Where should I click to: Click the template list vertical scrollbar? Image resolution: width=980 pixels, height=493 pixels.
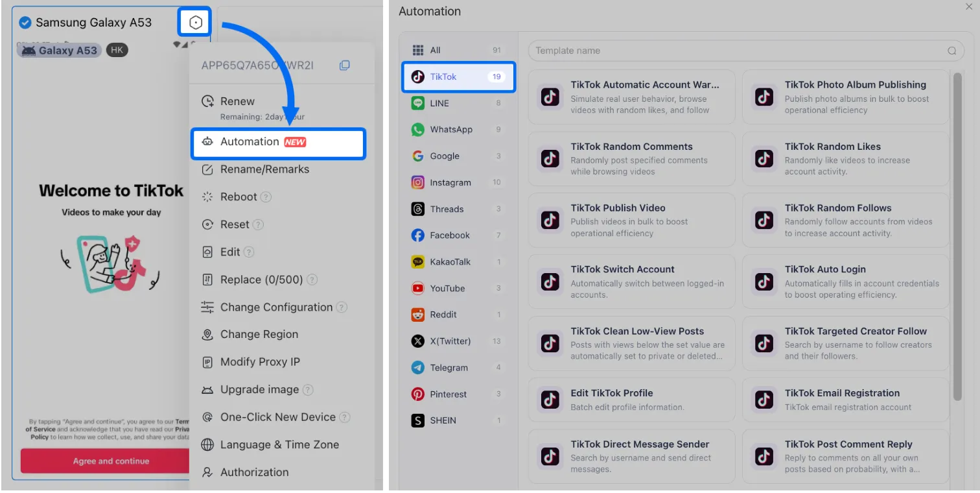coord(957,237)
